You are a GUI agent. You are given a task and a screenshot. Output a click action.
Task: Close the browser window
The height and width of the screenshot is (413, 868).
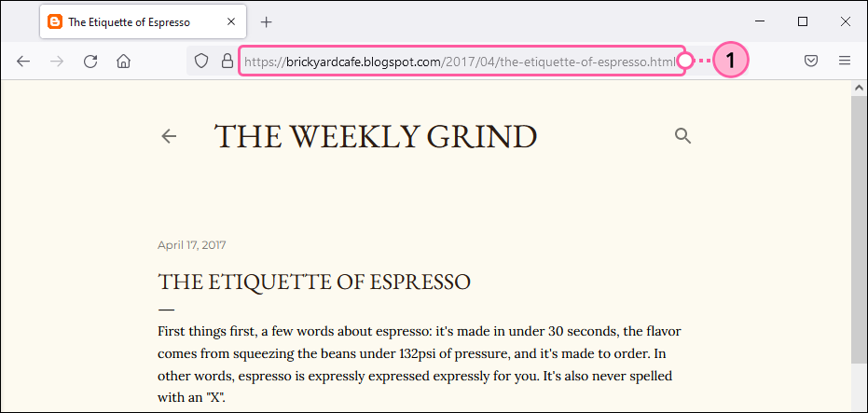point(846,22)
